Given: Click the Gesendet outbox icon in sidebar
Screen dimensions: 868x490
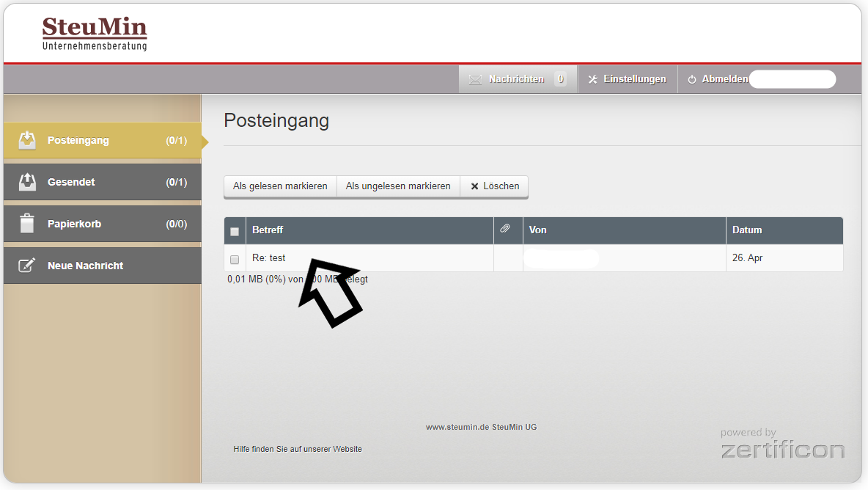Looking at the screenshot, I should (x=28, y=181).
